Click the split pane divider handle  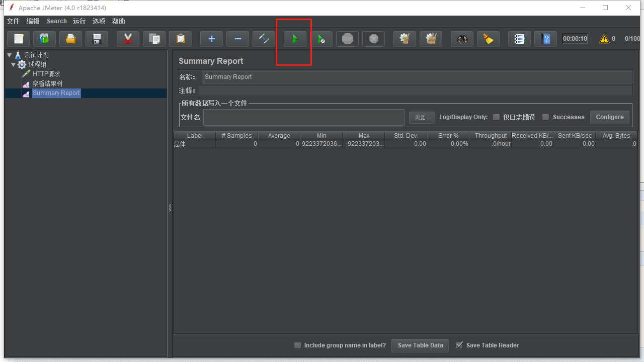pos(170,208)
